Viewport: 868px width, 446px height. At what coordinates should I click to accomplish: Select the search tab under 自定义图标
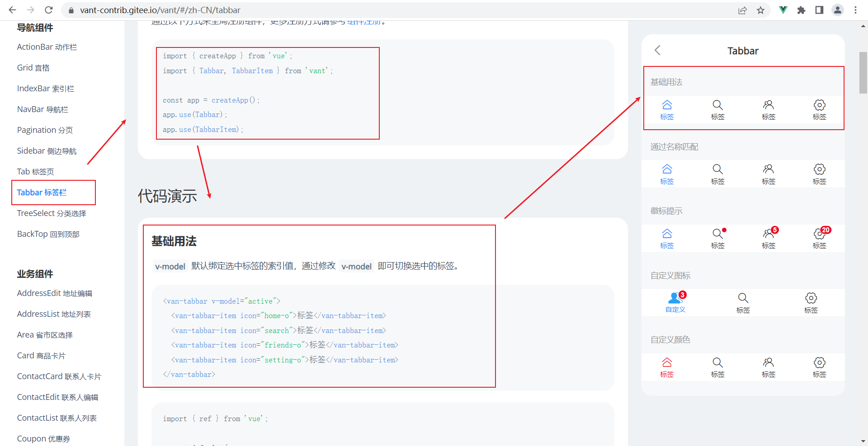pos(743,303)
